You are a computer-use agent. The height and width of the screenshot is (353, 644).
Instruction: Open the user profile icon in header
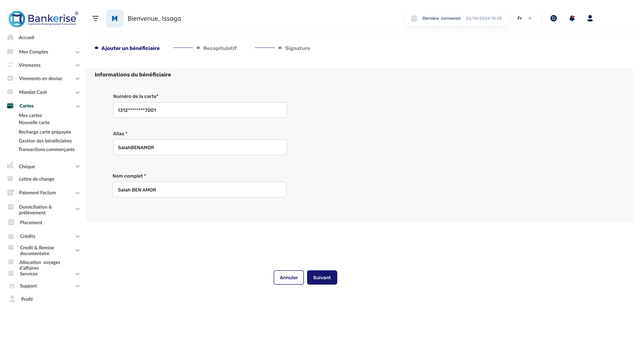tap(590, 18)
